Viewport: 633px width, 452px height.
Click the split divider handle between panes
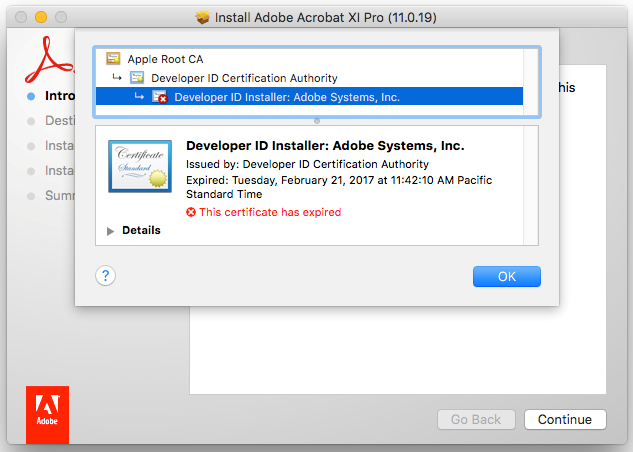(x=317, y=121)
